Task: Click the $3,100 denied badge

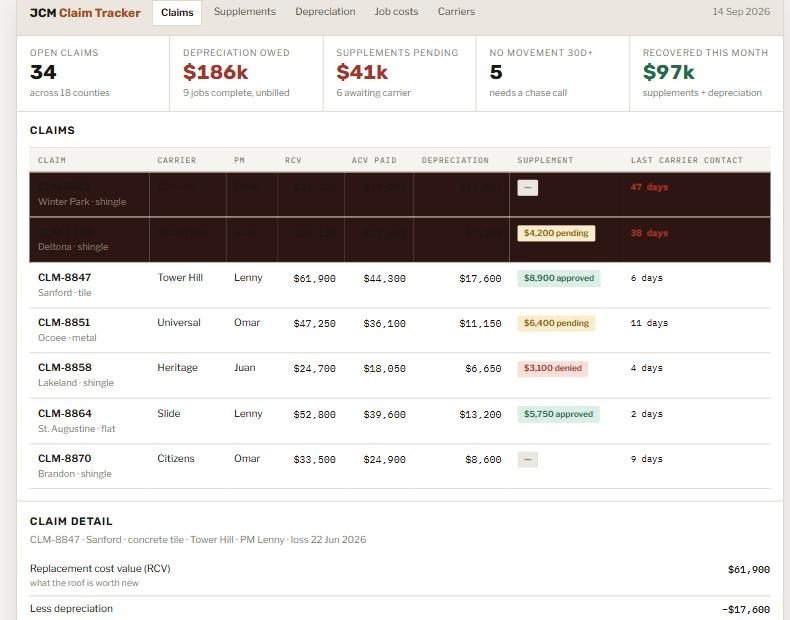Action: click(553, 368)
